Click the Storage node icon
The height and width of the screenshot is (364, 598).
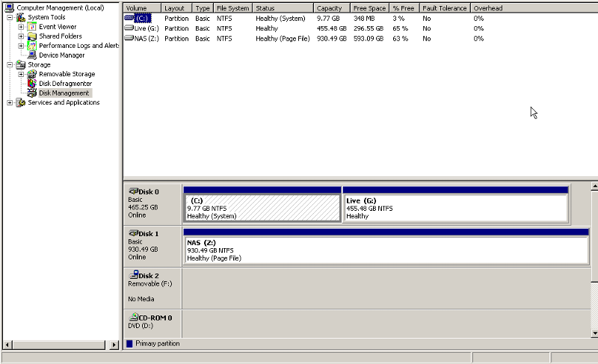tap(21, 65)
